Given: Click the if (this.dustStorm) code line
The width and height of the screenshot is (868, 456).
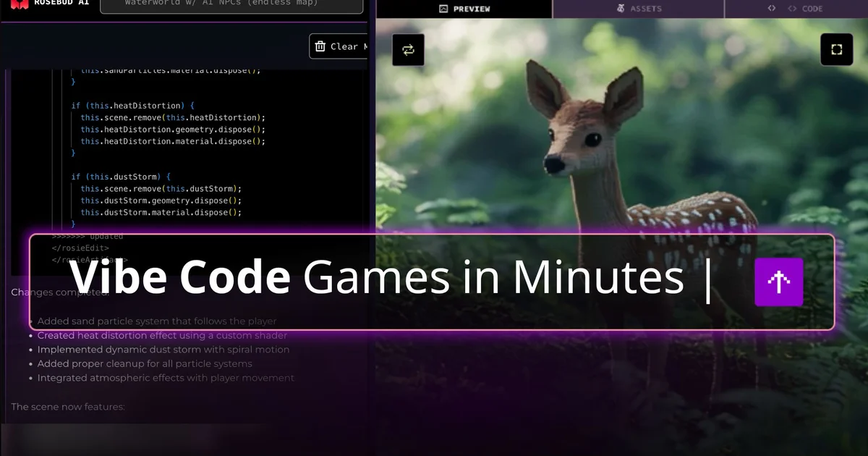Looking at the screenshot, I should tap(119, 176).
